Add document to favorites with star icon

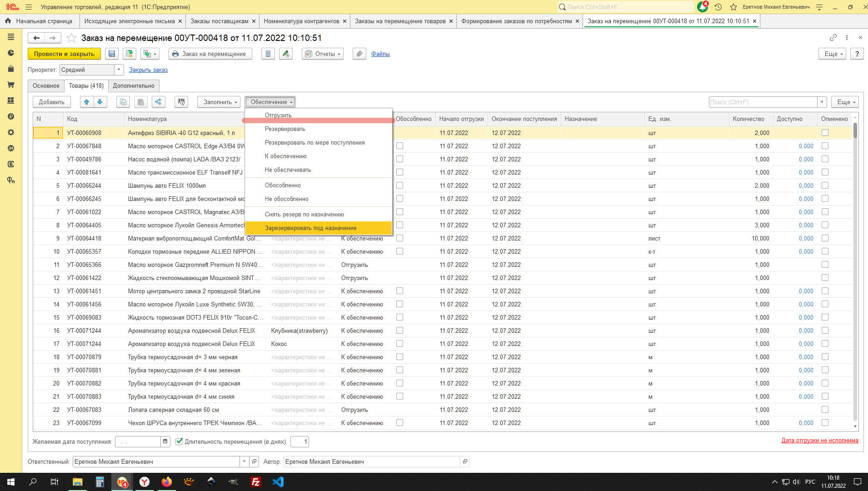point(71,38)
